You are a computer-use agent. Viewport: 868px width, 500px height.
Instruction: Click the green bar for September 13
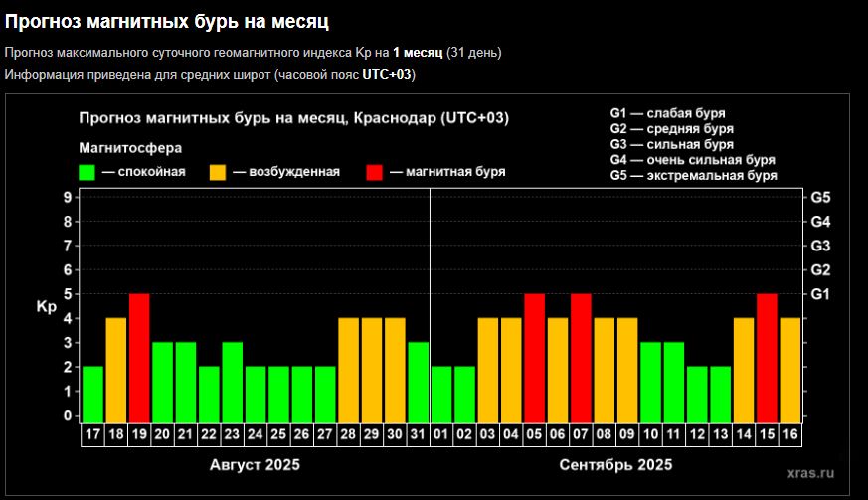point(721,395)
